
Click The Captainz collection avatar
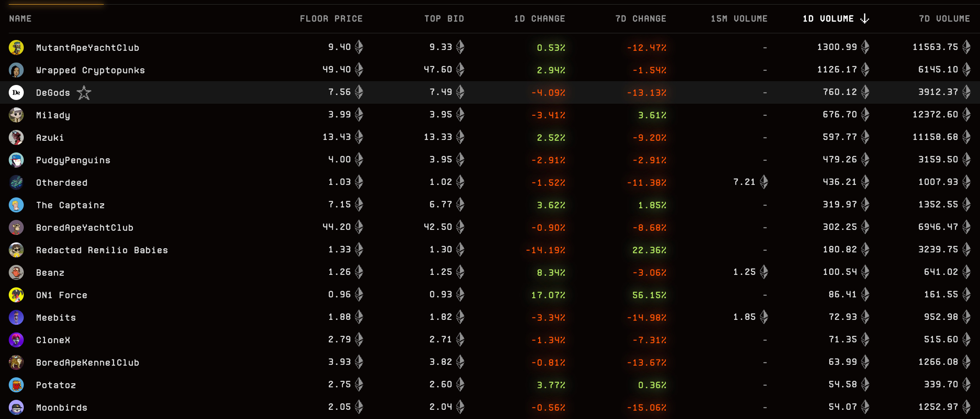(x=16, y=205)
